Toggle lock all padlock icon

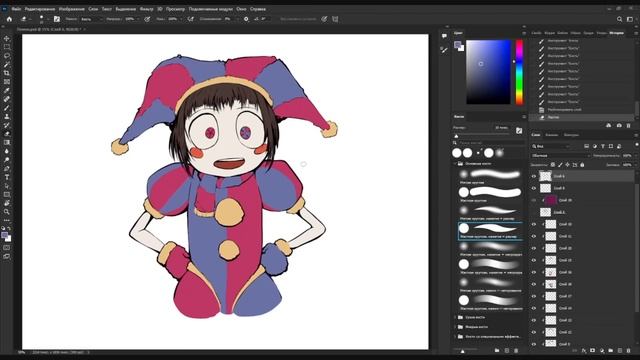[x=582, y=165]
